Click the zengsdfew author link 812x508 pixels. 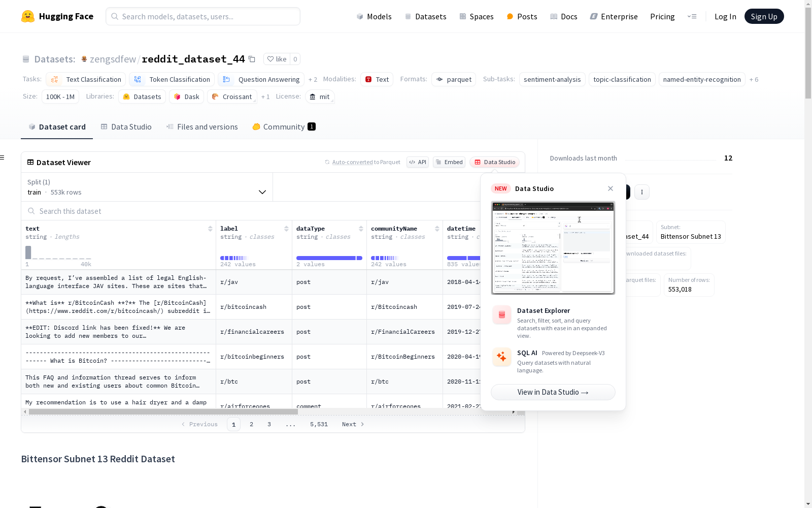[x=113, y=59]
